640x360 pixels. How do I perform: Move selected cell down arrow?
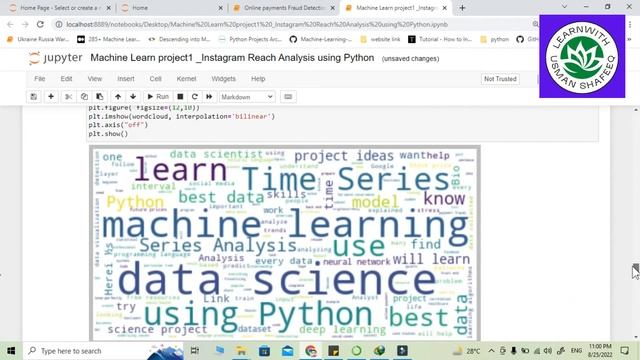coord(133,97)
